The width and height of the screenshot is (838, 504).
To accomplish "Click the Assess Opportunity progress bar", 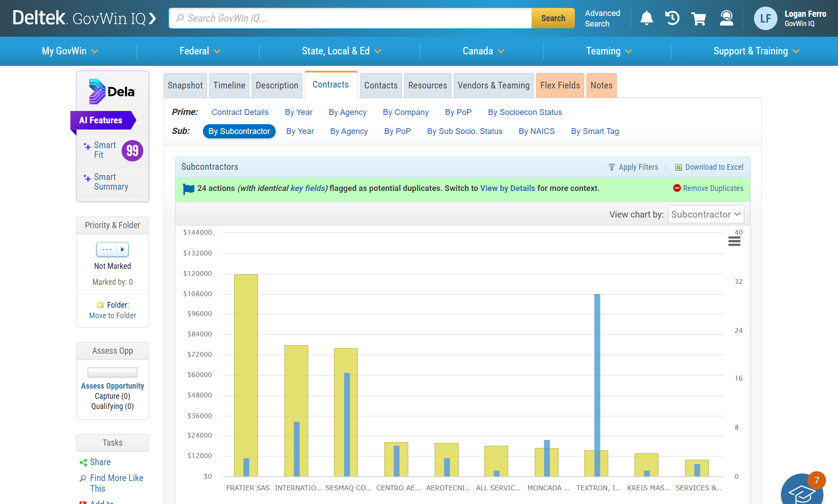I will pyautogui.click(x=112, y=372).
